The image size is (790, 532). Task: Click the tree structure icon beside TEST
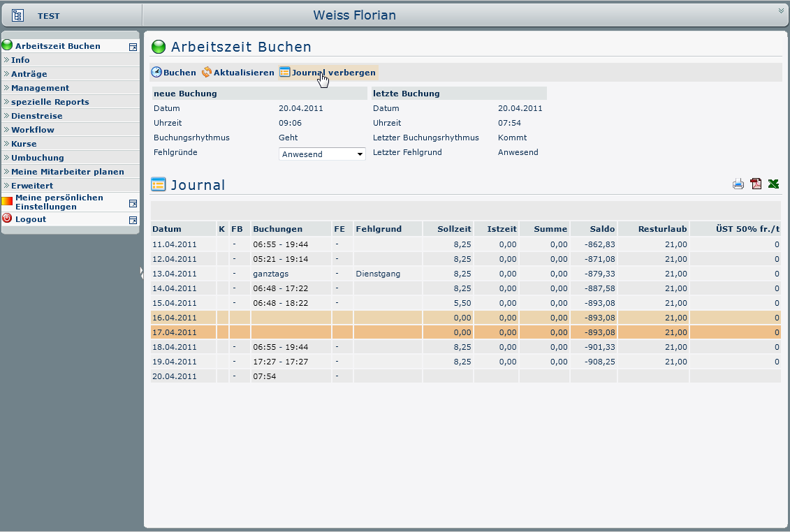(x=17, y=15)
